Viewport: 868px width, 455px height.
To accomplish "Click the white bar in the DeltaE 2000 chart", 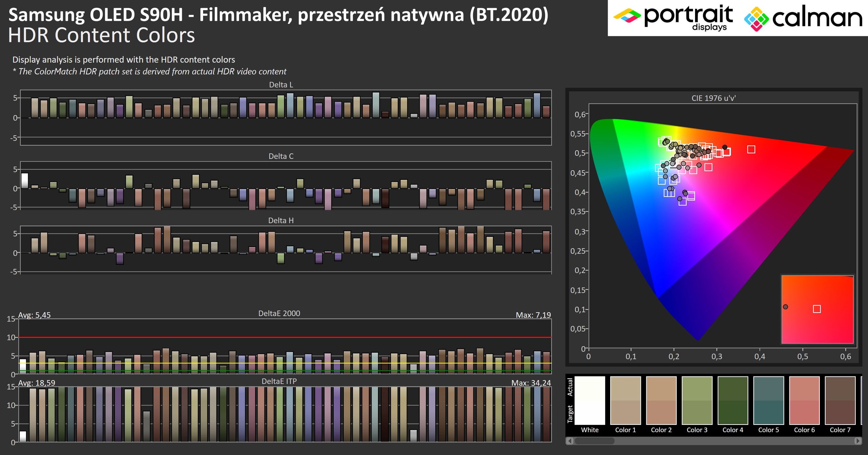I will [x=23, y=367].
